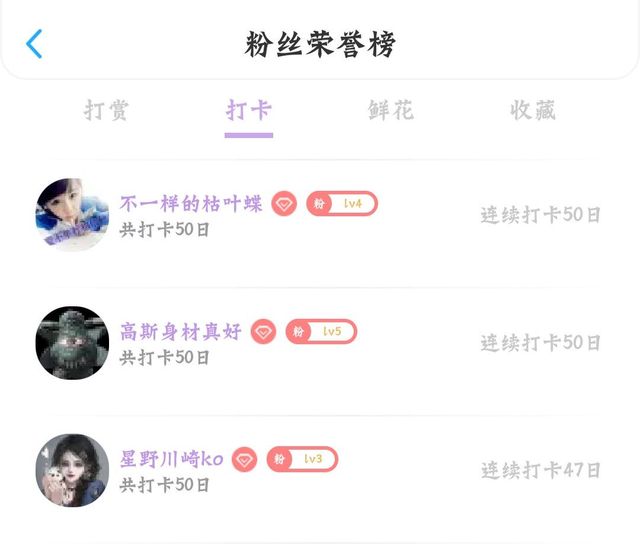640x557 pixels.
Task: Tap the 粉 lv4 fan level badge
Action: point(341,204)
